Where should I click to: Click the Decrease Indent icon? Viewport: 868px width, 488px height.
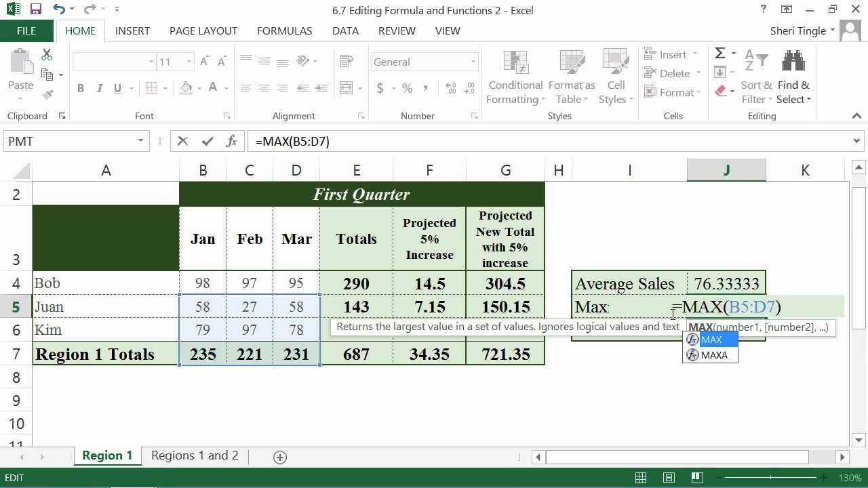303,88
